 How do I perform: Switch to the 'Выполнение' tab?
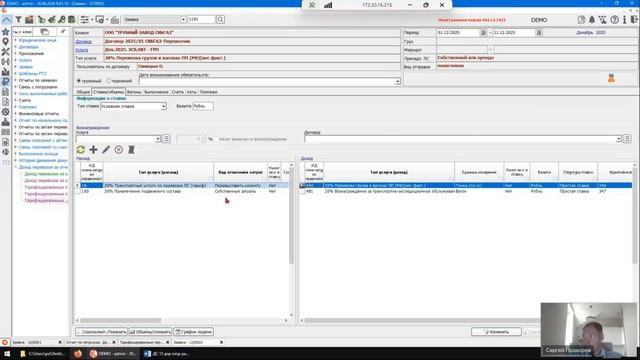pyautogui.click(x=156, y=92)
